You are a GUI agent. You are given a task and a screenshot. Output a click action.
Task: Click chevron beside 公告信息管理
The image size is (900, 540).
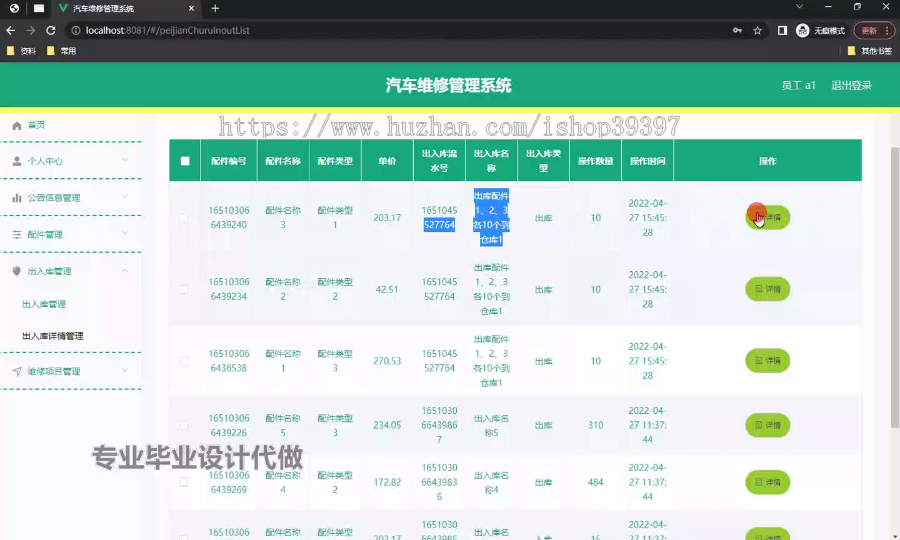click(x=125, y=197)
